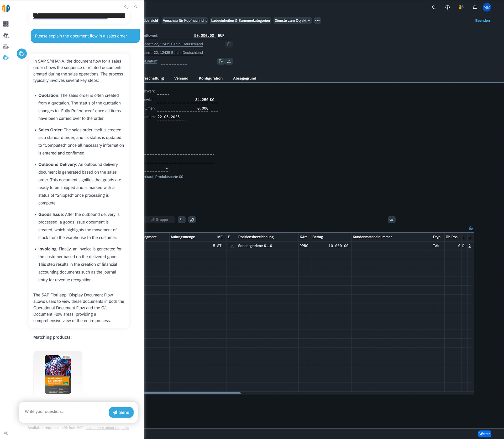Open the Joule AI assistant coffee-cup icon
The image size is (504, 439).
click(x=6, y=57)
